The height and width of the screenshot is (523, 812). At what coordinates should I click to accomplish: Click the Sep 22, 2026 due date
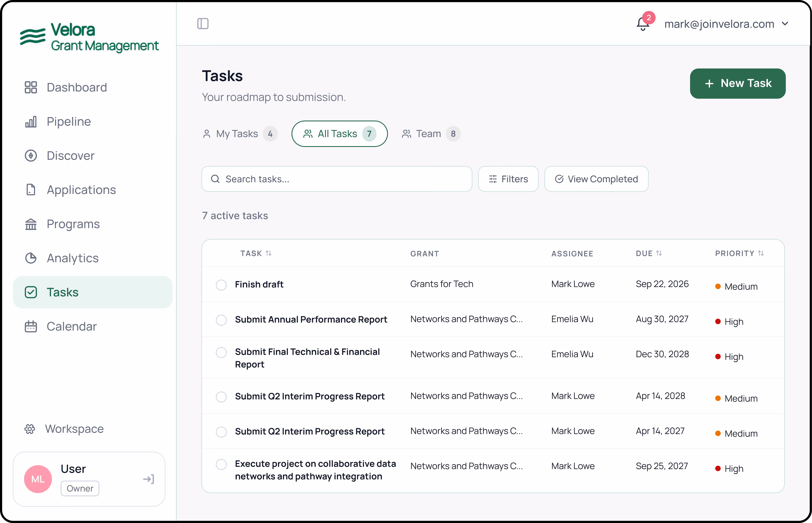(x=662, y=284)
